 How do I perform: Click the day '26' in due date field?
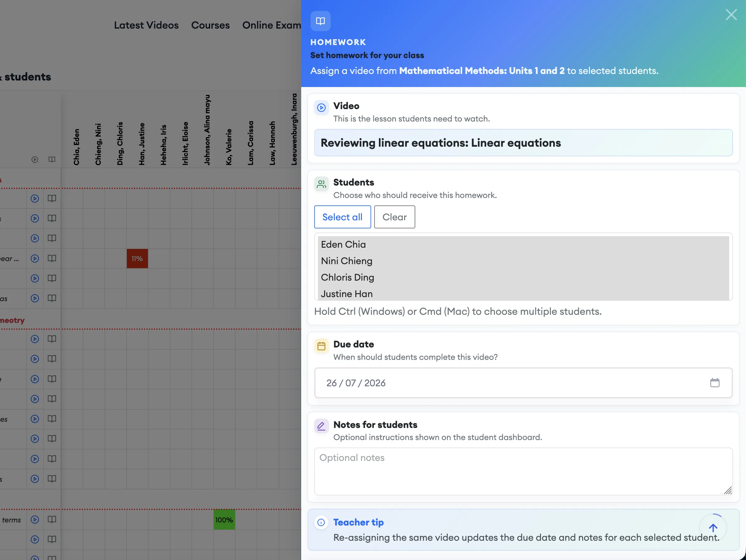click(x=331, y=383)
